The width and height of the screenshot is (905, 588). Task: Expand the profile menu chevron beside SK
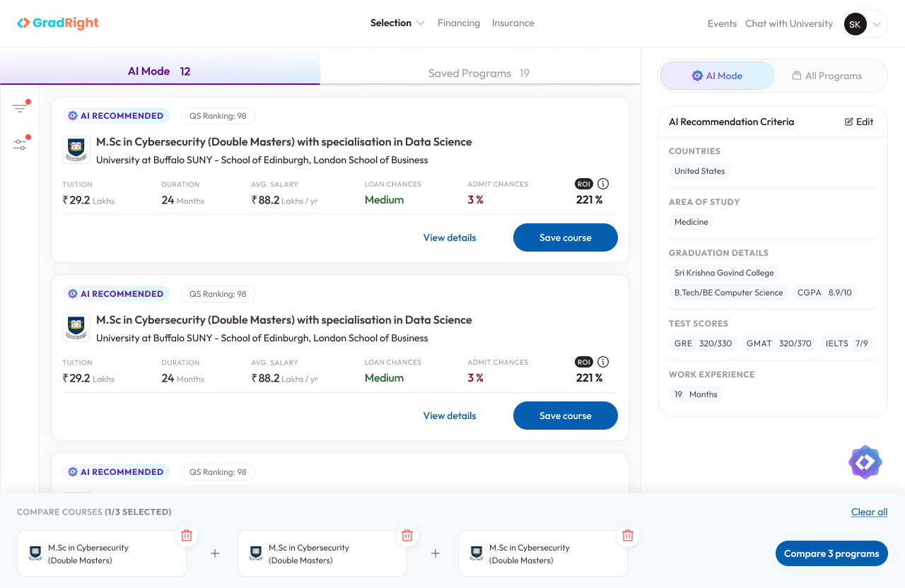tap(877, 24)
